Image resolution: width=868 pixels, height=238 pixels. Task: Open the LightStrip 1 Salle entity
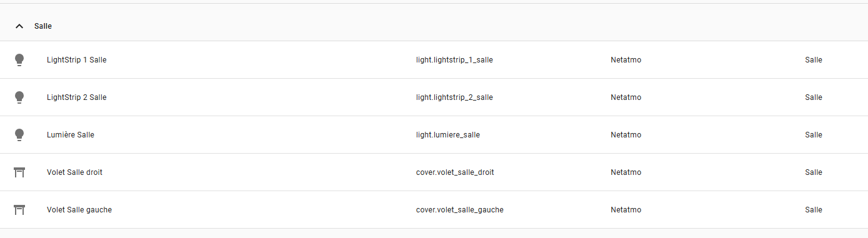pos(434,60)
